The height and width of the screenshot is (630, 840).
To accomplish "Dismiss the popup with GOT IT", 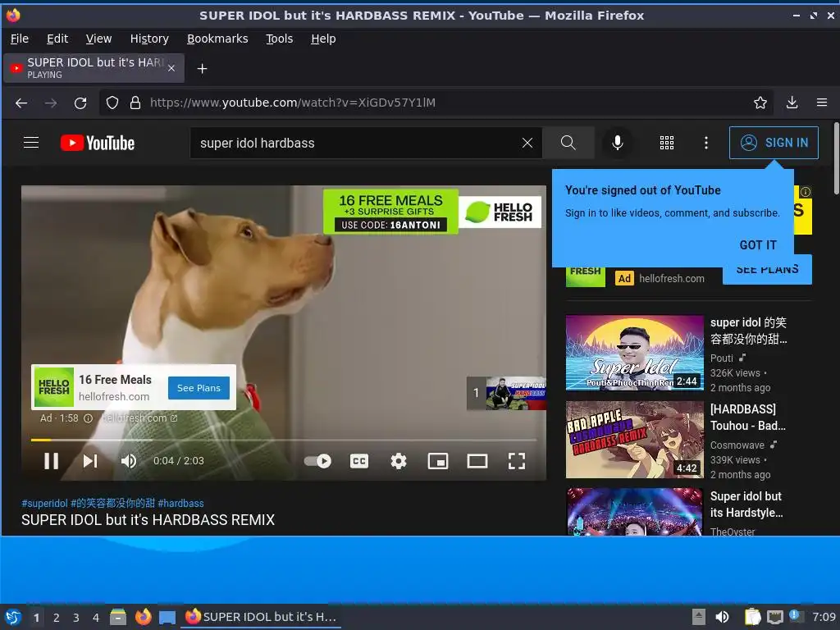I will click(x=757, y=244).
